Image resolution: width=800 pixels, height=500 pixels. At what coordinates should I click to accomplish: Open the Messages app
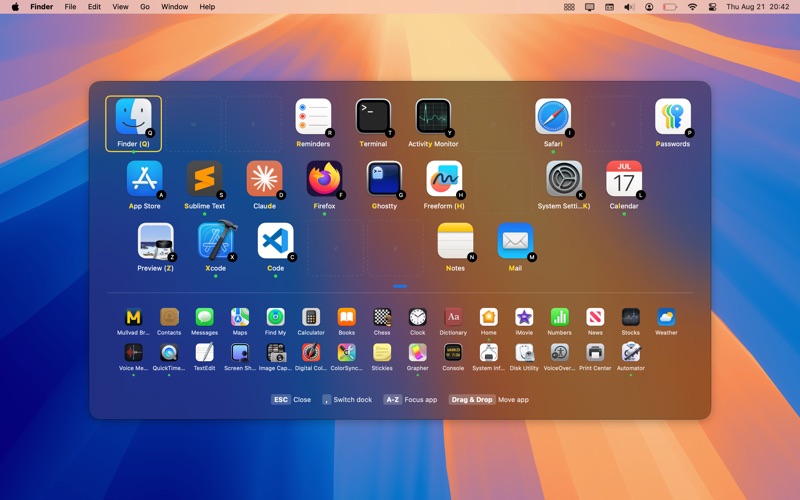tap(205, 317)
